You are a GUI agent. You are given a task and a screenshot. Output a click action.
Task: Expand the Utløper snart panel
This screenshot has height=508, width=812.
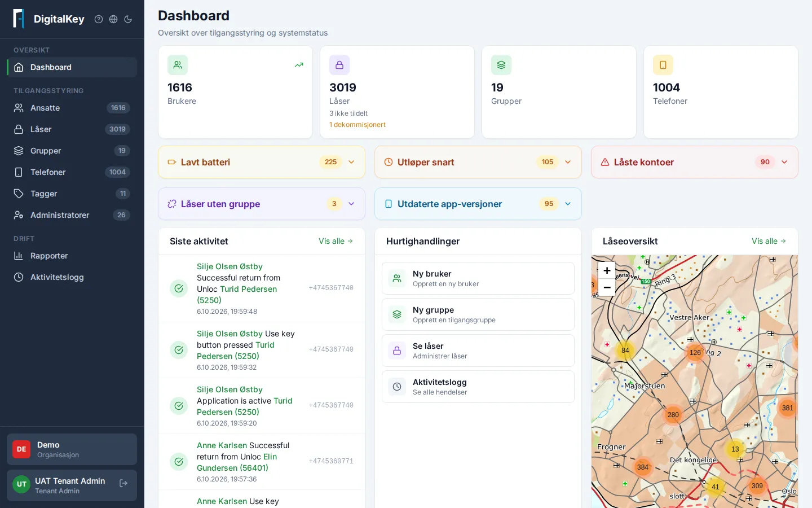478,162
